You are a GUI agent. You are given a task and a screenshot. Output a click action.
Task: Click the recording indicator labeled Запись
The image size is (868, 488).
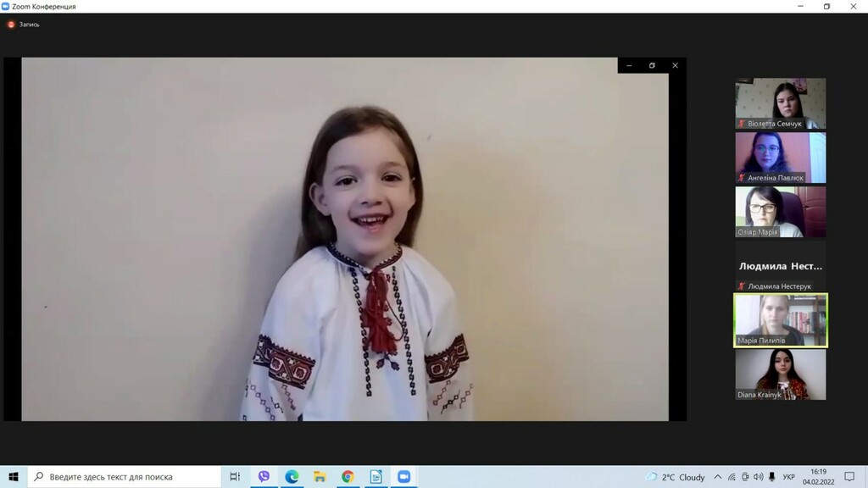point(24,25)
